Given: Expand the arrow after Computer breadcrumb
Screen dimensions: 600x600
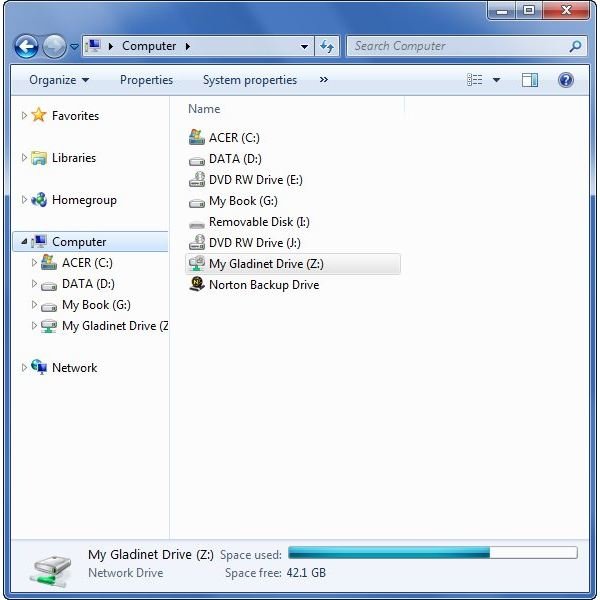Looking at the screenshot, I should (188, 46).
